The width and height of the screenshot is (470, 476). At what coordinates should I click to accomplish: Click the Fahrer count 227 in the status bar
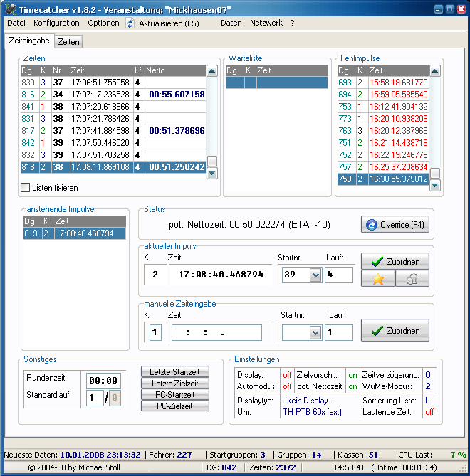click(x=184, y=455)
